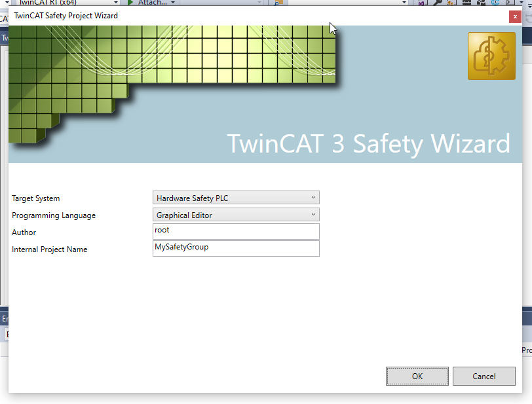Close the TwinCAT Safety Project Wizard dialog
The height and width of the screenshot is (404, 532).
515,16
